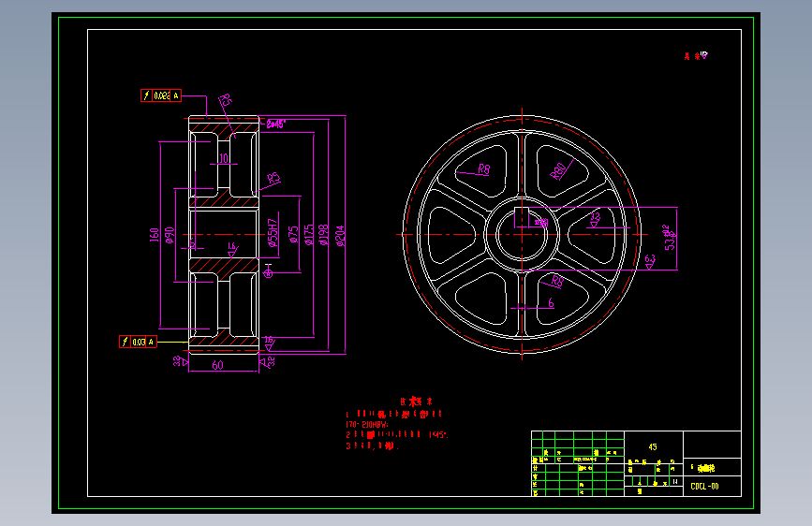Select the ø55H7 bore dimension
Screen dimensions: 812x526
pyautogui.click(x=273, y=232)
